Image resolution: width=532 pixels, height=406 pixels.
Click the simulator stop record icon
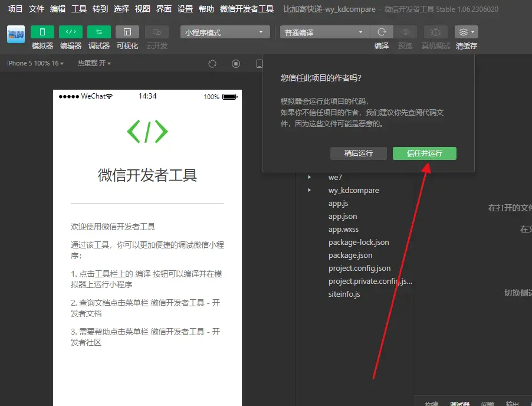coord(236,64)
